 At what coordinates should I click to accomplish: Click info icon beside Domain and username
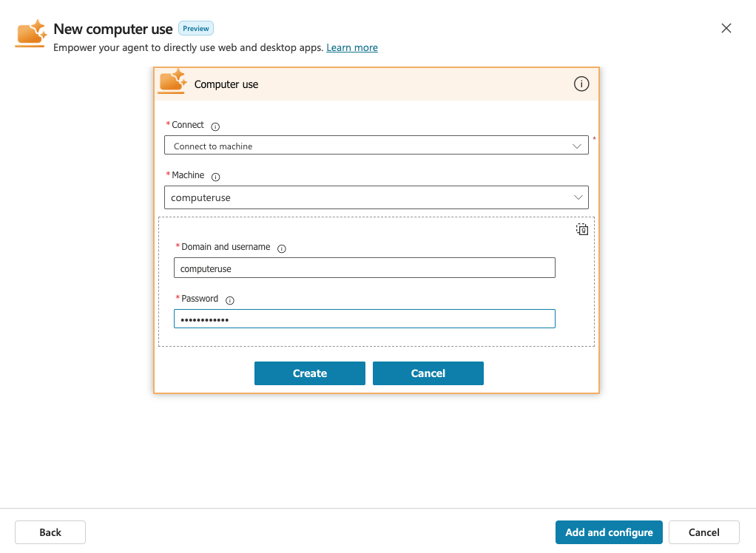[282, 249]
